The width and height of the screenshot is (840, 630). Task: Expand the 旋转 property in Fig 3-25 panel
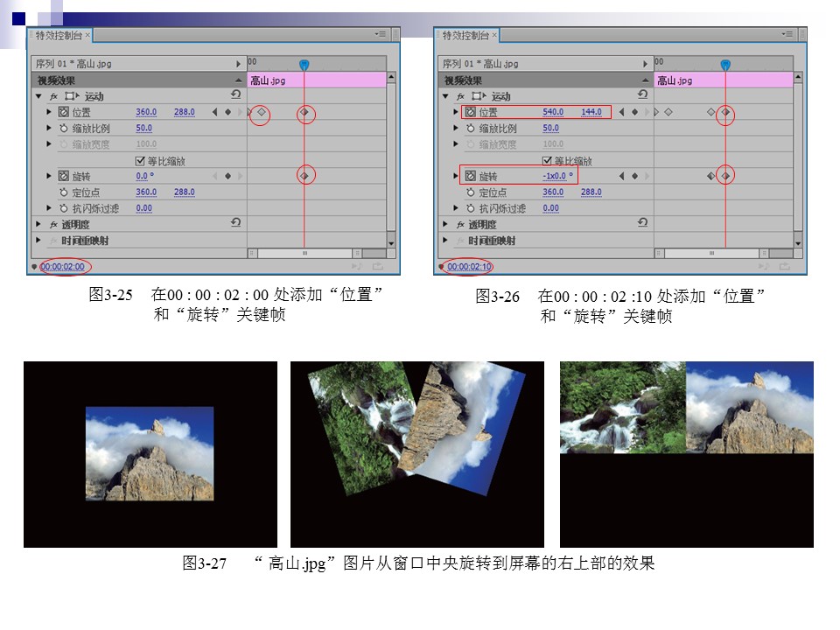click(x=49, y=176)
